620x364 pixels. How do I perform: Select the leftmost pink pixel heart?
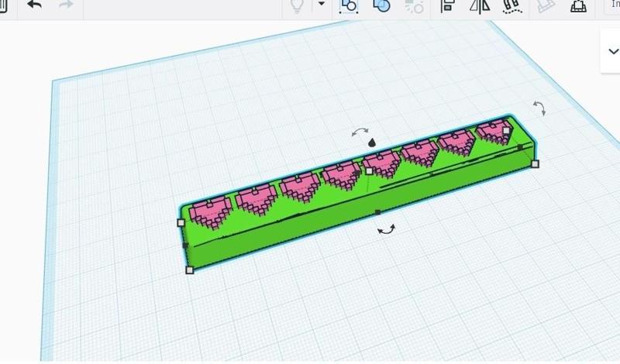click(210, 213)
